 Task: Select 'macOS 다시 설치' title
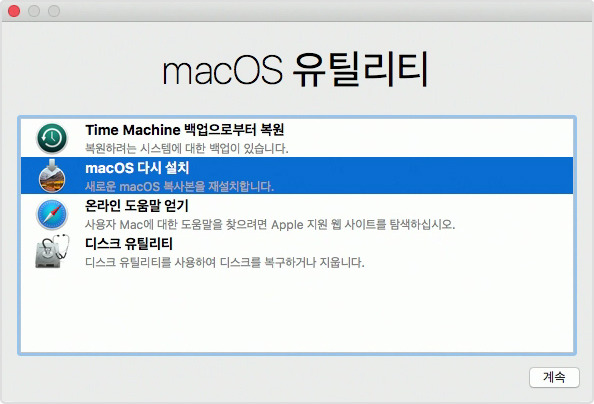[x=137, y=168]
